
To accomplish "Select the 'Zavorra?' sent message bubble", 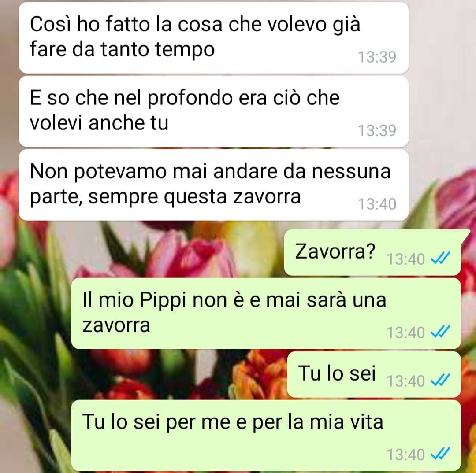I will [372, 252].
